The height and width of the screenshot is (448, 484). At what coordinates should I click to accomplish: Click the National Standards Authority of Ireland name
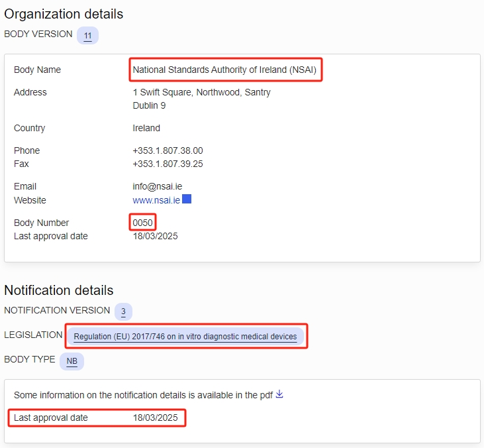[224, 70]
